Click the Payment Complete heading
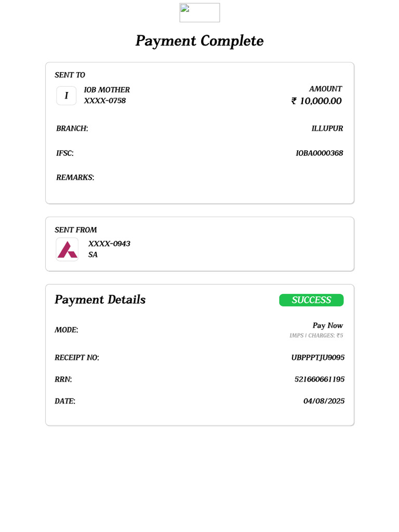The width and height of the screenshot is (399, 532). pyautogui.click(x=199, y=41)
